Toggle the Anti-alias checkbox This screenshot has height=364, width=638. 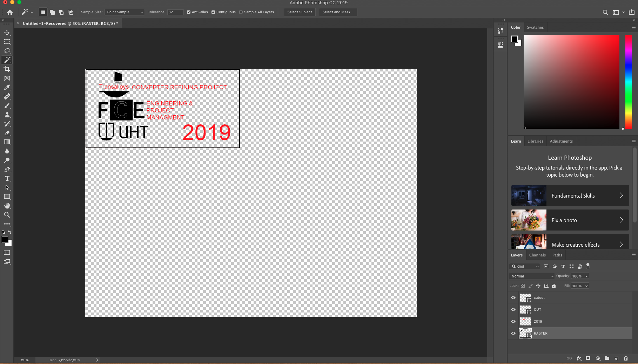point(189,12)
